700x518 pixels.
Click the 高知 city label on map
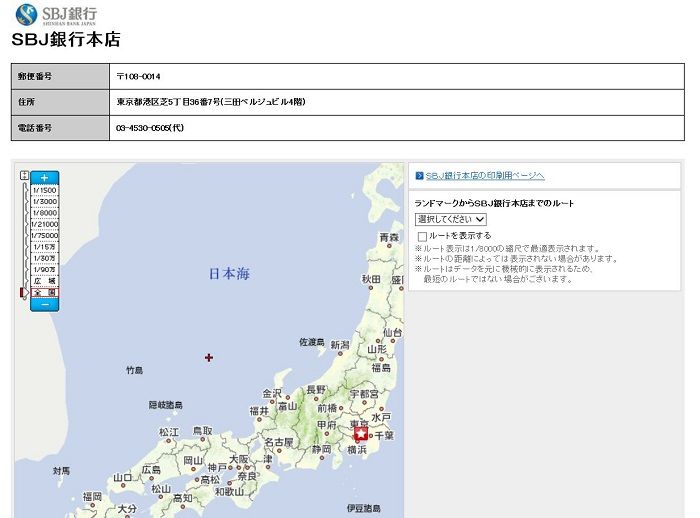[183, 497]
